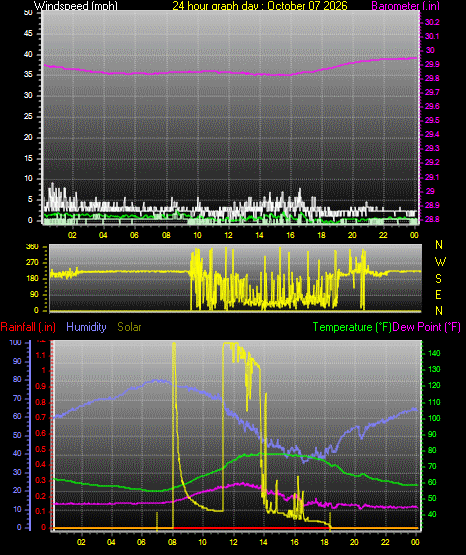Click the "29.1" barometer axis value

coord(432,177)
